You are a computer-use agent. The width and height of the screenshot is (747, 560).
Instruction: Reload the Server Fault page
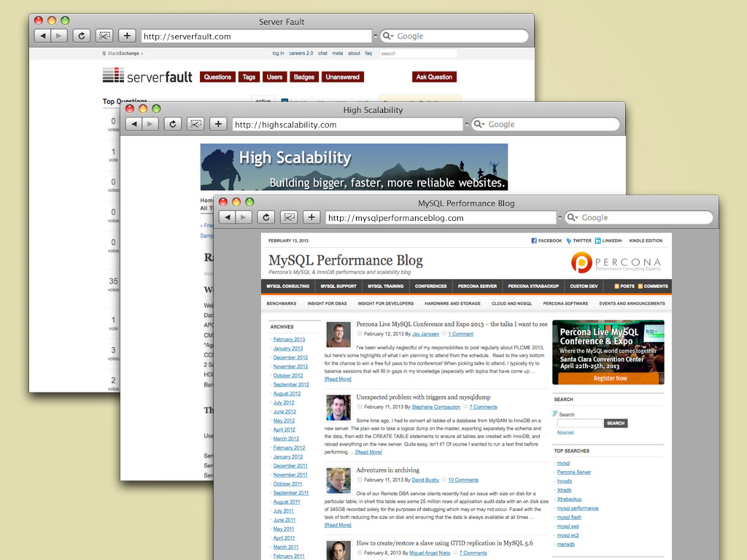82,36
